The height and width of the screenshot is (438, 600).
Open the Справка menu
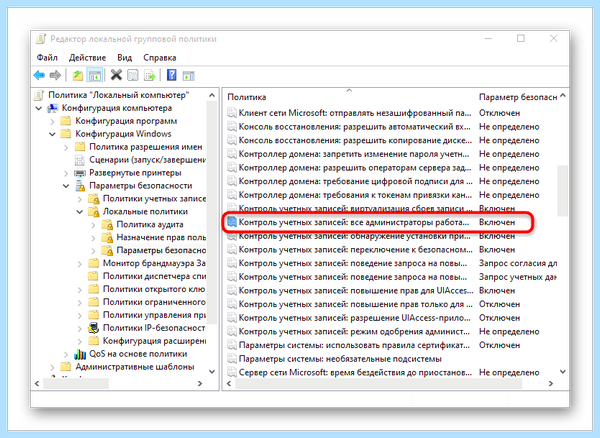tap(160, 58)
